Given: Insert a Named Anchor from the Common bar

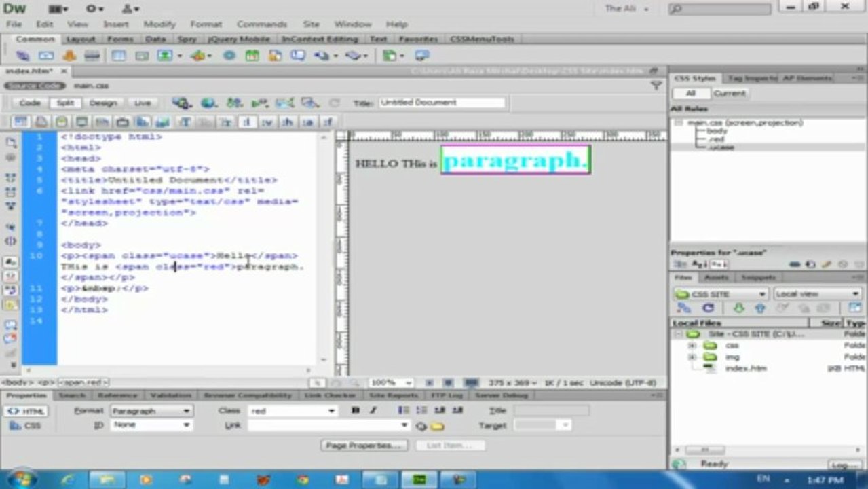Looking at the screenshot, I should [69, 56].
